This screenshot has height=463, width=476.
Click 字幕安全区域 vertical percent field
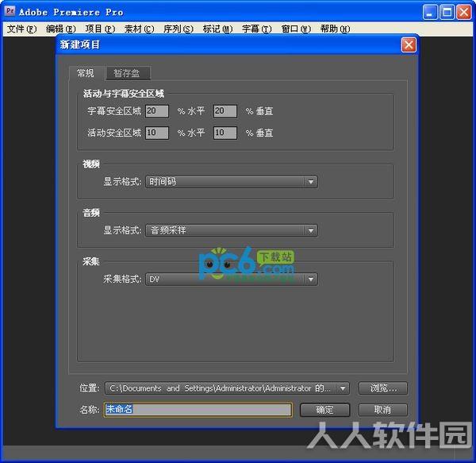(x=225, y=111)
